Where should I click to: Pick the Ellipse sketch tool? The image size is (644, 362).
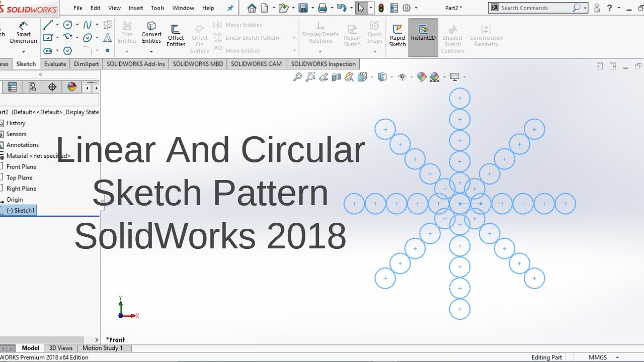(x=88, y=38)
